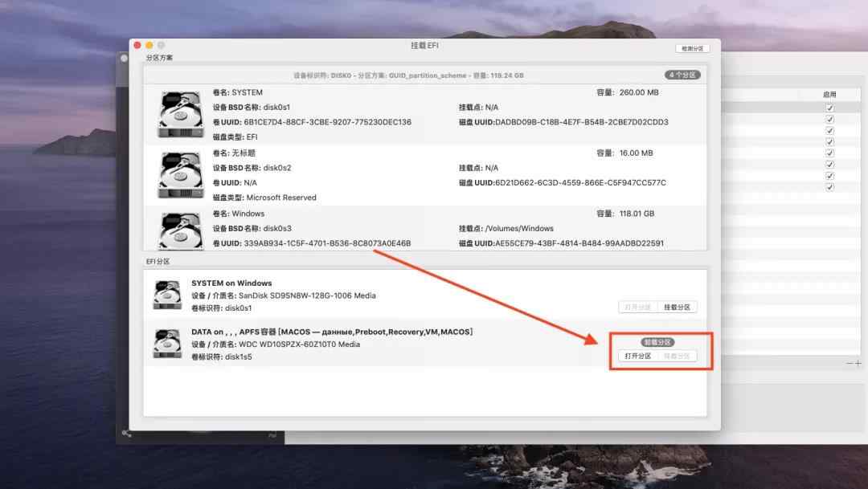Click the 检测分区 button in the title bar
The width and height of the screenshot is (868, 489).
692,49
